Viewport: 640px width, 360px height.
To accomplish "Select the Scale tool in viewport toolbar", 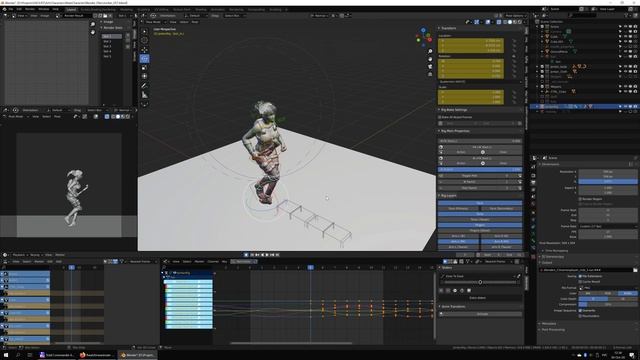I will click(x=144, y=67).
